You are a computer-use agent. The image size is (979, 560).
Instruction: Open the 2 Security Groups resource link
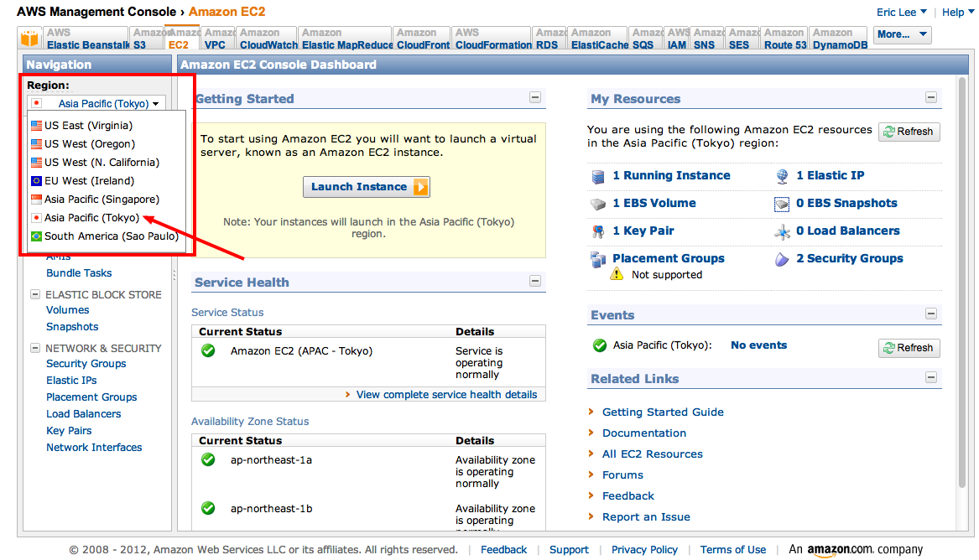[849, 258]
